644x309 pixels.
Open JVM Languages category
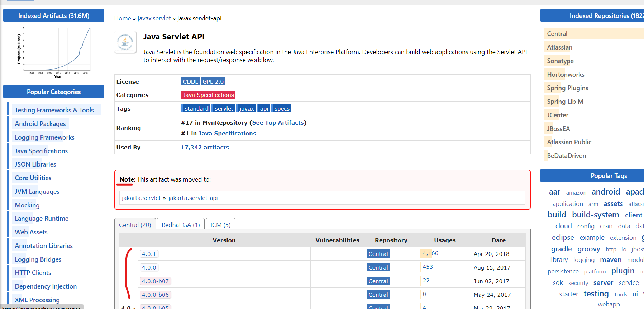37,192
